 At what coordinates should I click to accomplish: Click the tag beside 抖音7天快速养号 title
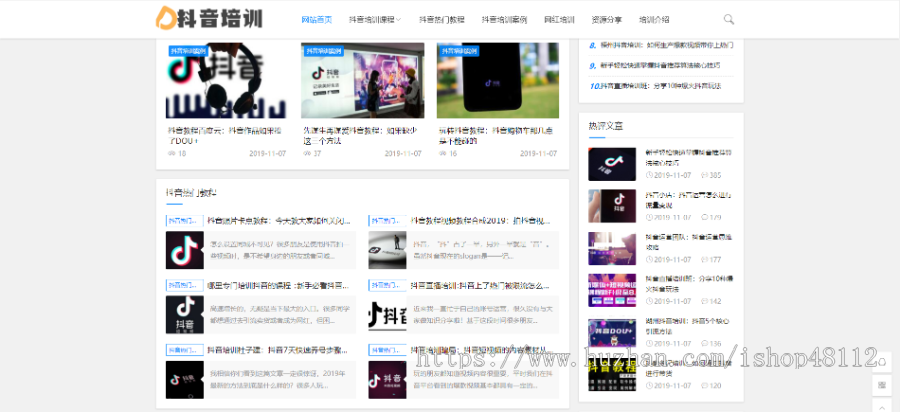coord(184,349)
